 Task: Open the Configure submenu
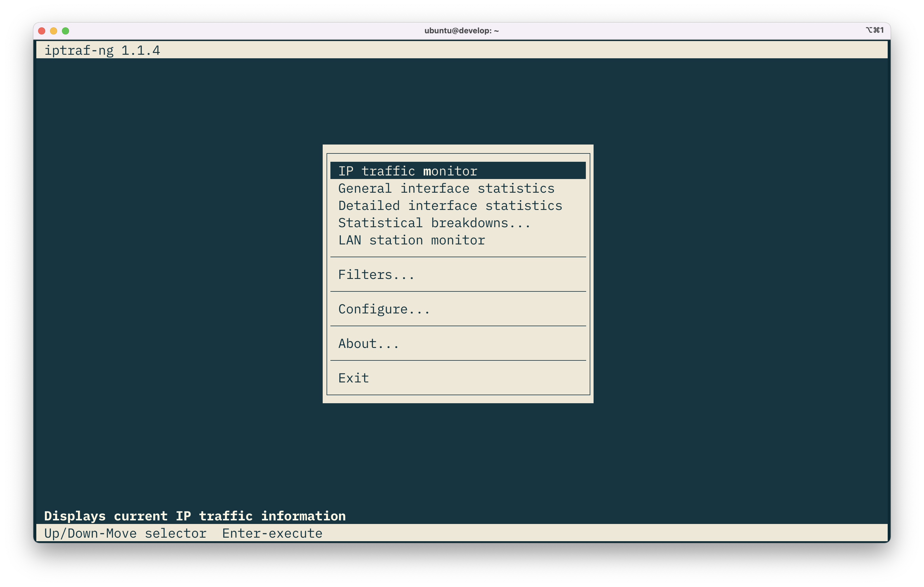click(384, 309)
